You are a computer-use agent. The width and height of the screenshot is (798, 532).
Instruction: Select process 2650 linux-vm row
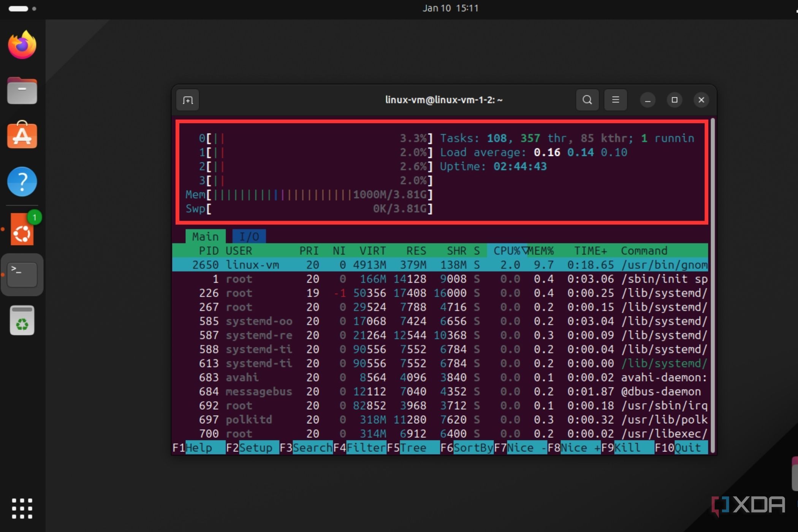[x=440, y=265]
